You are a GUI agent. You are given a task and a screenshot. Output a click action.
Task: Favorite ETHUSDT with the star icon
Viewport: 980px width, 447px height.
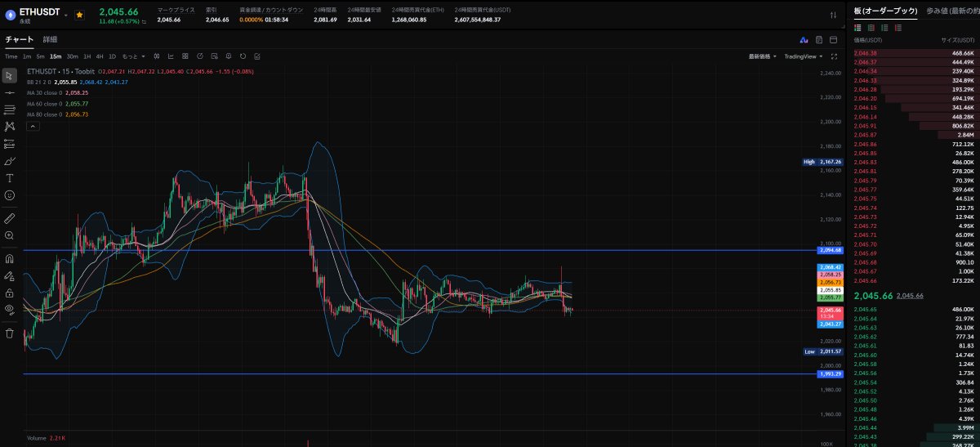[79, 15]
